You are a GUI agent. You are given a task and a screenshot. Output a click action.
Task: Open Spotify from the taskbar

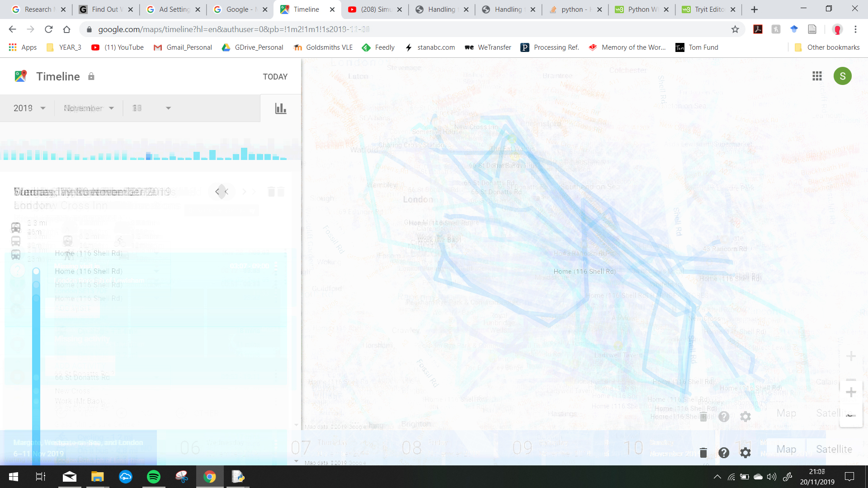tap(154, 477)
